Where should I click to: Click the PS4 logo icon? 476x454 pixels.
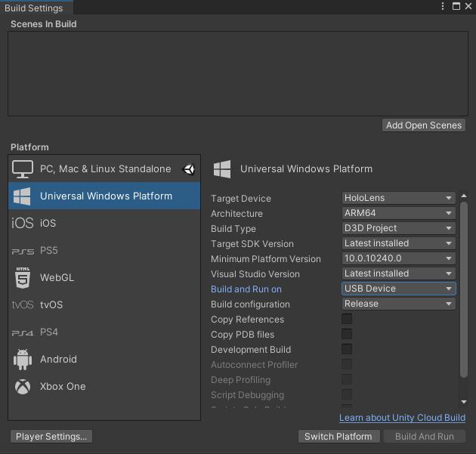(23, 333)
